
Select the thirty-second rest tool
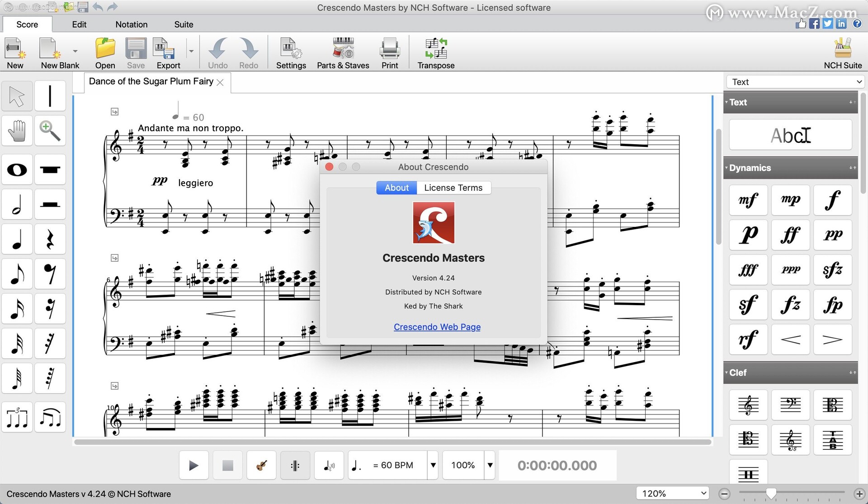point(50,344)
